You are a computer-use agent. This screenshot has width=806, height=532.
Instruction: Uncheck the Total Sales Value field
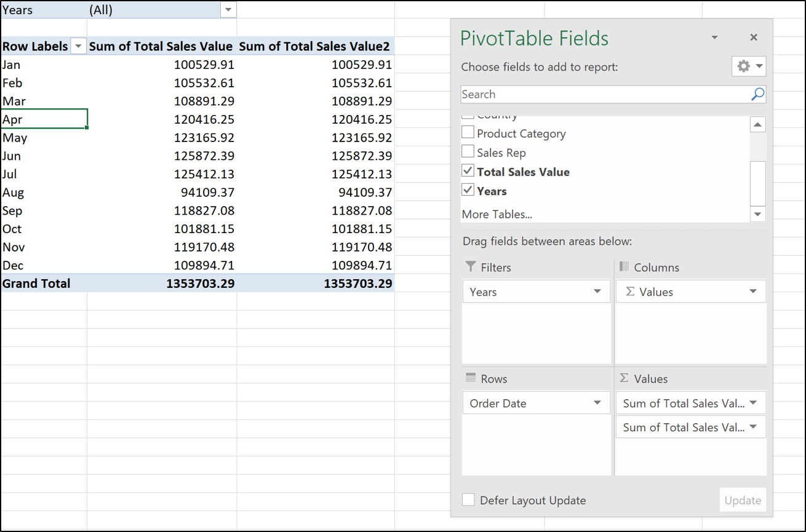coord(468,172)
